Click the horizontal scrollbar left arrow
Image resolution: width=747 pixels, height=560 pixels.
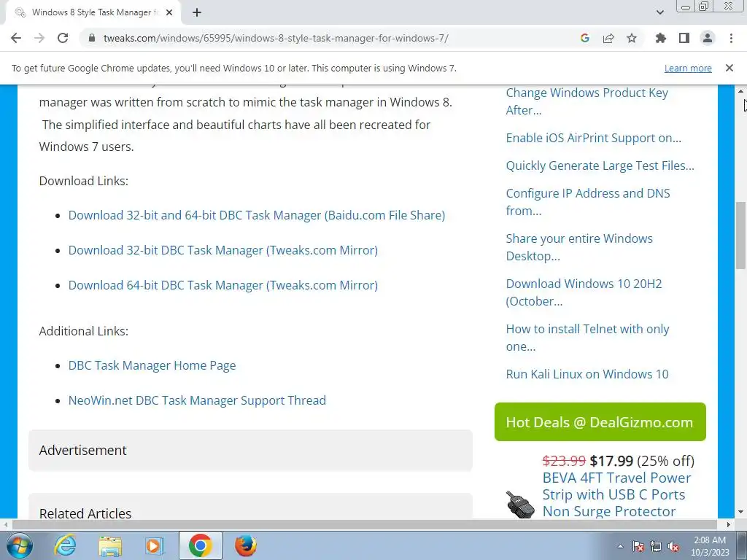pos(5,524)
